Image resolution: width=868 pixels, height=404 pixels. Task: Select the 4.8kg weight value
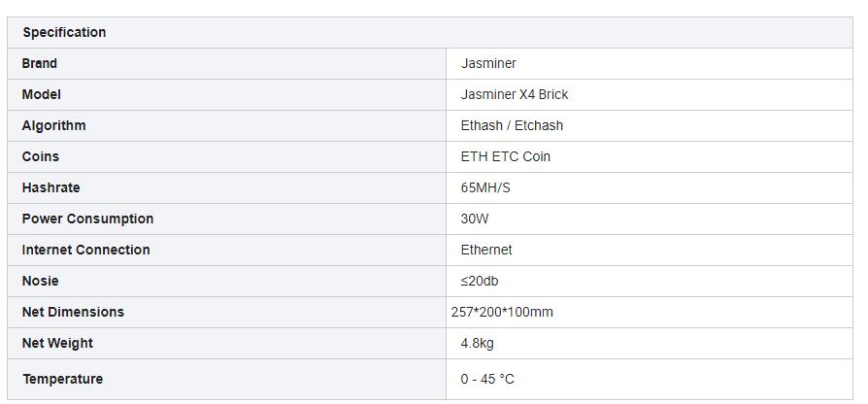tap(478, 343)
